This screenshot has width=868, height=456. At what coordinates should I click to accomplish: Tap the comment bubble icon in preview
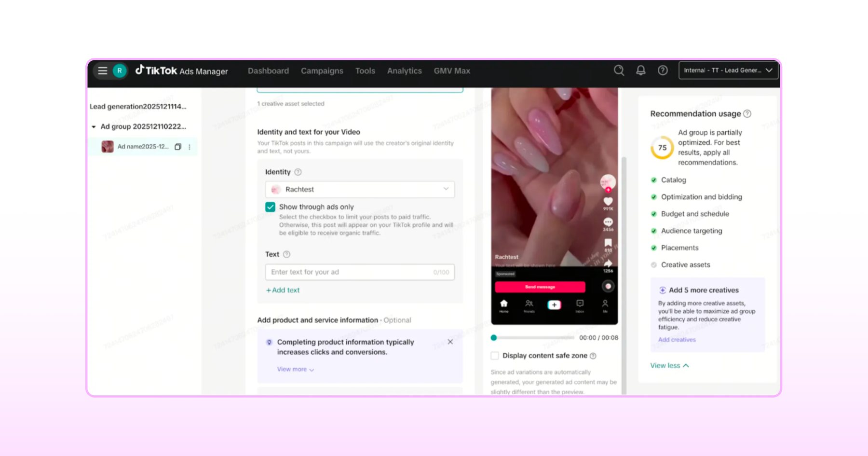point(608,222)
